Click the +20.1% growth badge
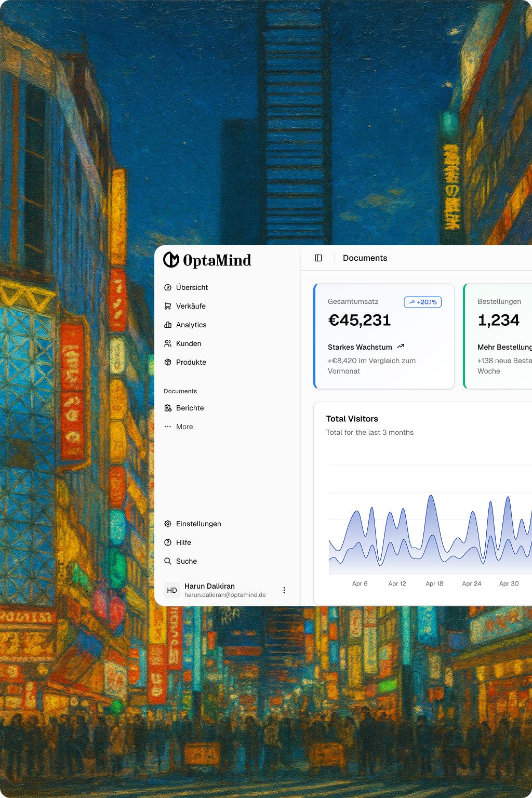Screen dimensions: 532x798 [x=422, y=302]
